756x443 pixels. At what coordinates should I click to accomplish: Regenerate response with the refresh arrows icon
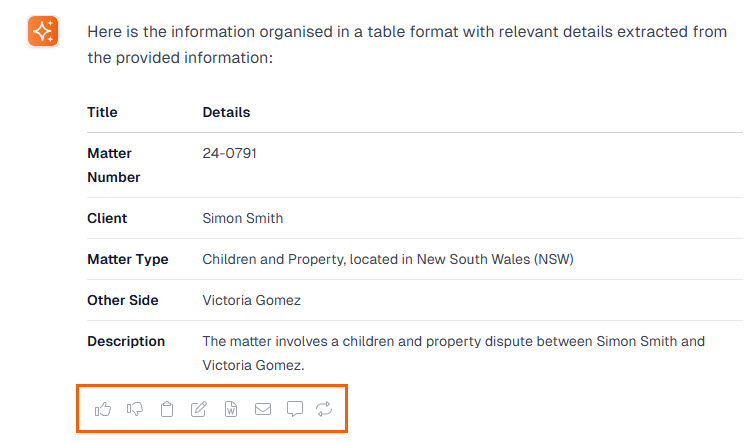pos(324,408)
